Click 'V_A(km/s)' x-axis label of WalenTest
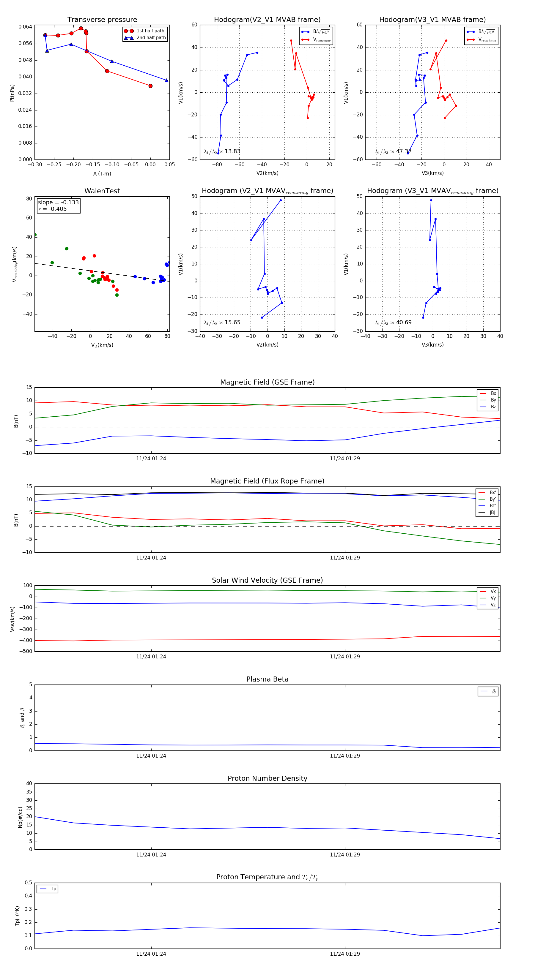 coord(102,345)
